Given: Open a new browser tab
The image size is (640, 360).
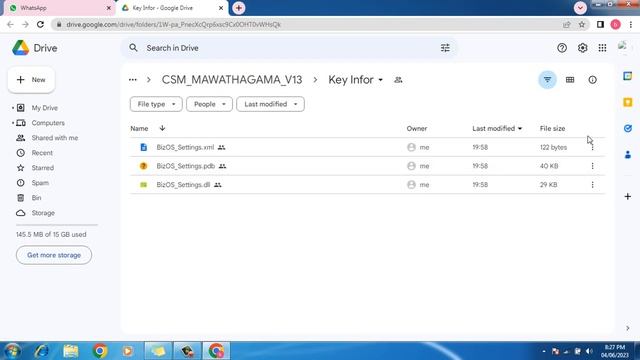Looking at the screenshot, I should pyautogui.click(x=239, y=8).
